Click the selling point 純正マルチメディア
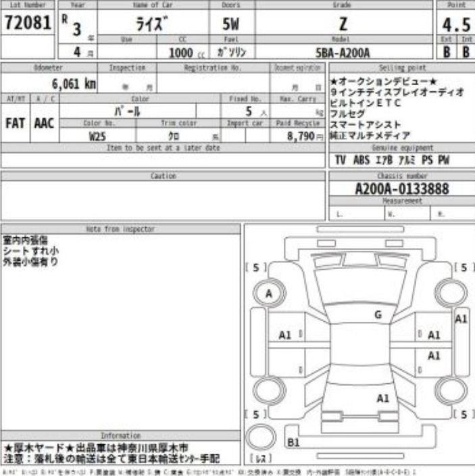475x476 pixels. click(370, 135)
